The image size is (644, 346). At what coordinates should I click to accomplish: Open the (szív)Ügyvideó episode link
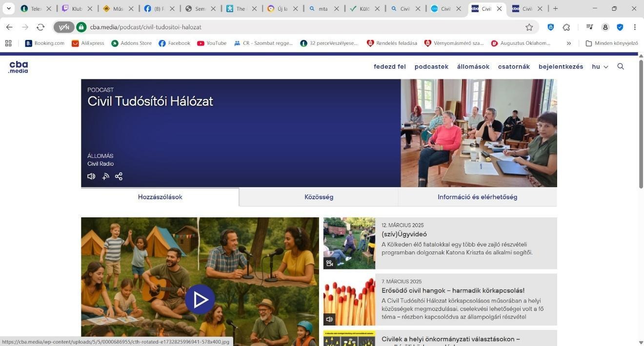(x=404, y=234)
